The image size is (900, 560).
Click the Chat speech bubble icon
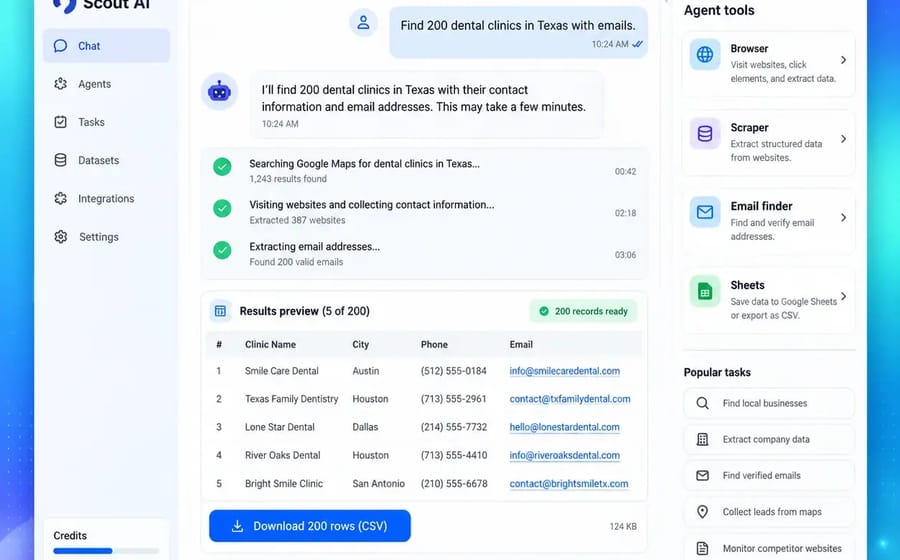tap(60, 46)
